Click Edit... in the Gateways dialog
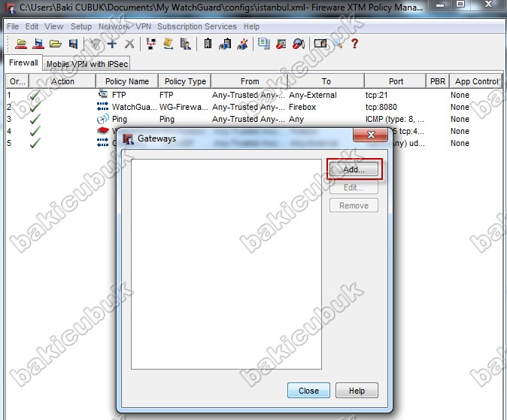 (x=354, y=187)
